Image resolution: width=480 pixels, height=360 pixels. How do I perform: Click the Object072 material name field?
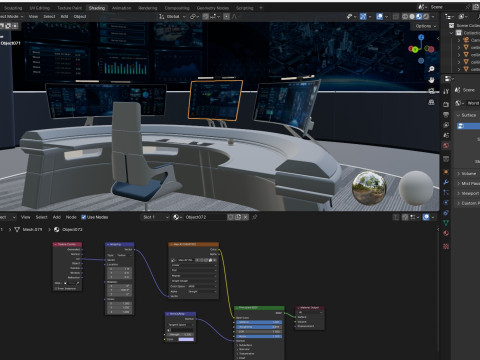(x=205, y=217)
